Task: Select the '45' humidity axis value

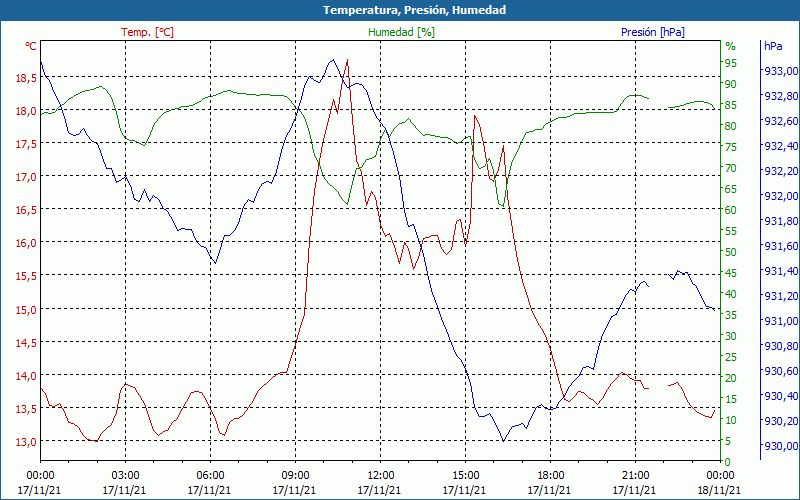Action: tap(731, 273)
